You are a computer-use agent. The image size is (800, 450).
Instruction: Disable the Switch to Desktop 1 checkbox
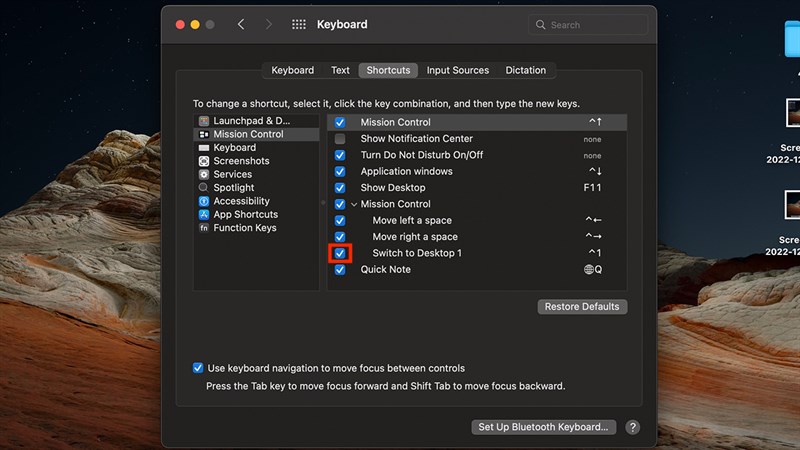tap(340, 254)
